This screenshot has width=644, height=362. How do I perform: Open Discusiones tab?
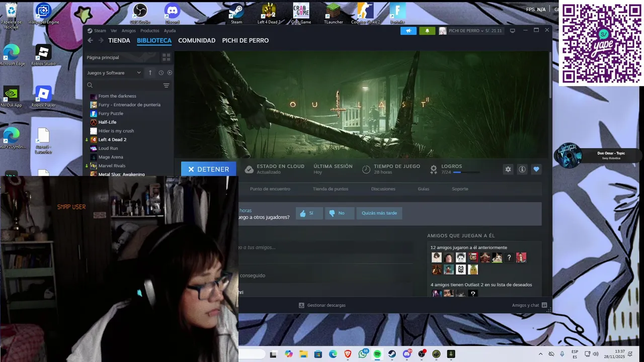pos(383,189)
